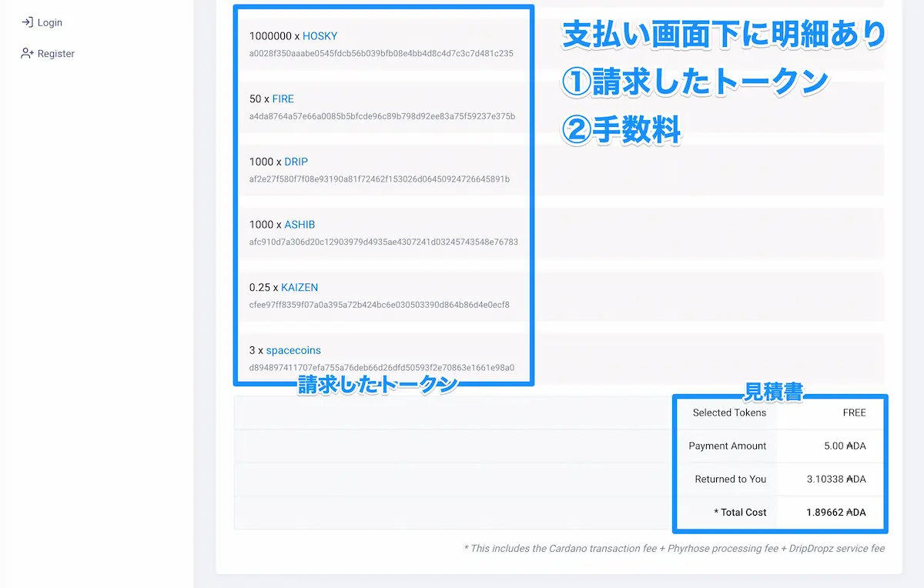Open the KAIZEN token link
The width and height of the screenshot is (924, 588).
click(300, 288)
